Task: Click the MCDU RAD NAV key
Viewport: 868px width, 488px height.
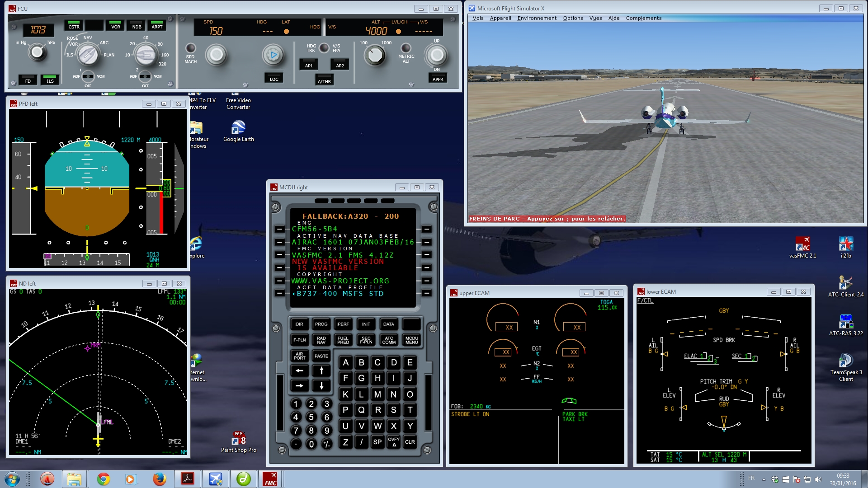Action: pyautogui.click(x=321, y=340)
